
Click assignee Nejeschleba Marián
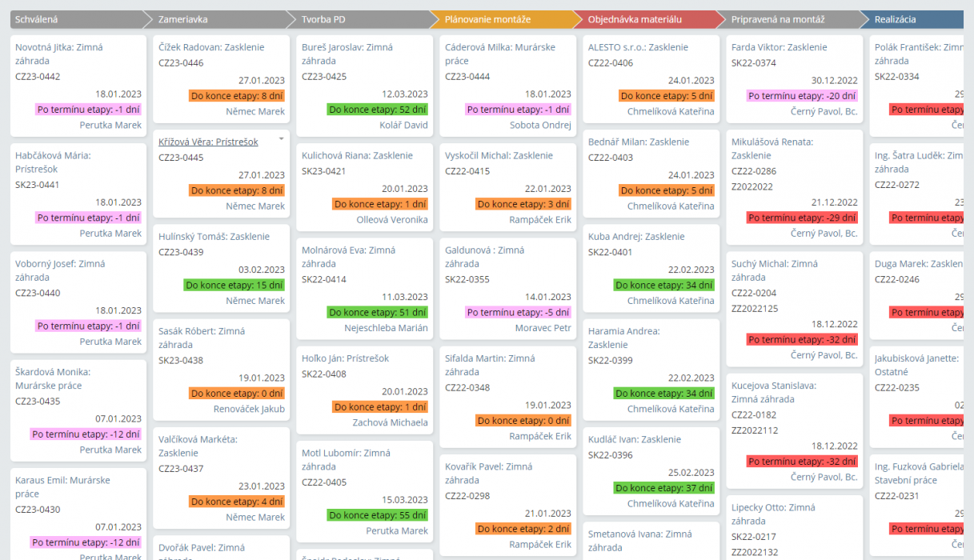386,328
